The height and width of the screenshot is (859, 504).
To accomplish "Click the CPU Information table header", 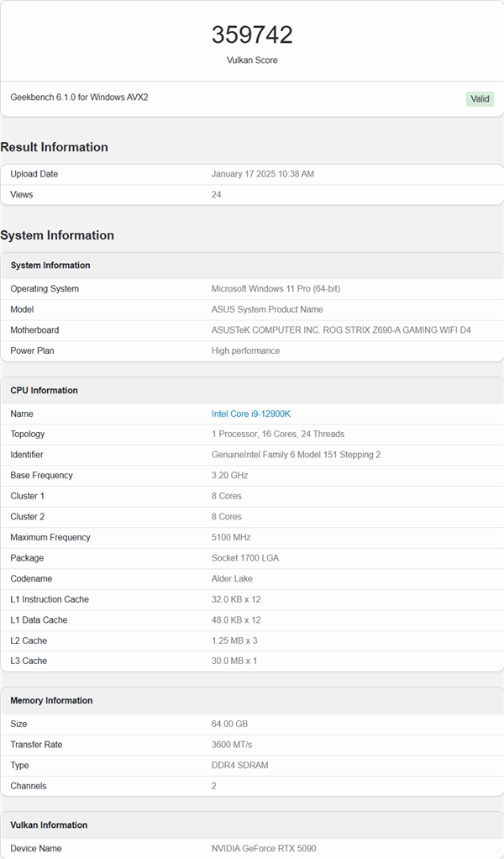I will (x=45, y=390).
